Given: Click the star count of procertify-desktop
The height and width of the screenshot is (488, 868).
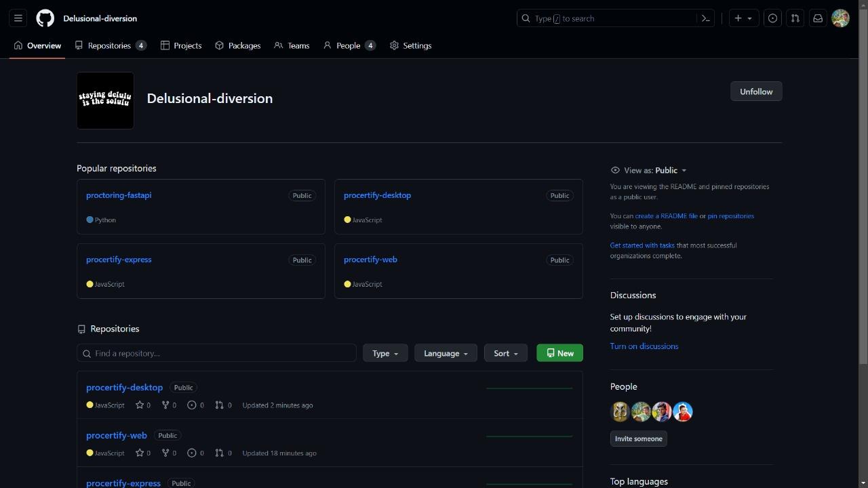Looking at the screenshot, I should pyautogui.click(x=143, y=405).
